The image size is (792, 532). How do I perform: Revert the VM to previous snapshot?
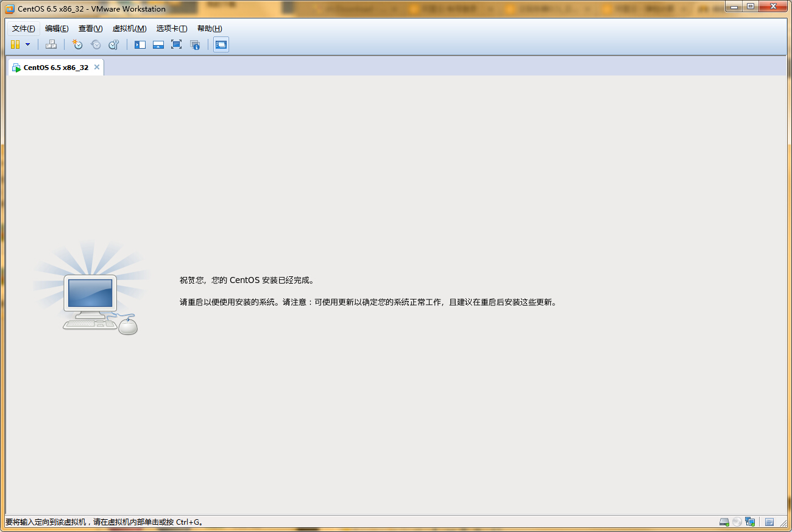click(96, 44)
